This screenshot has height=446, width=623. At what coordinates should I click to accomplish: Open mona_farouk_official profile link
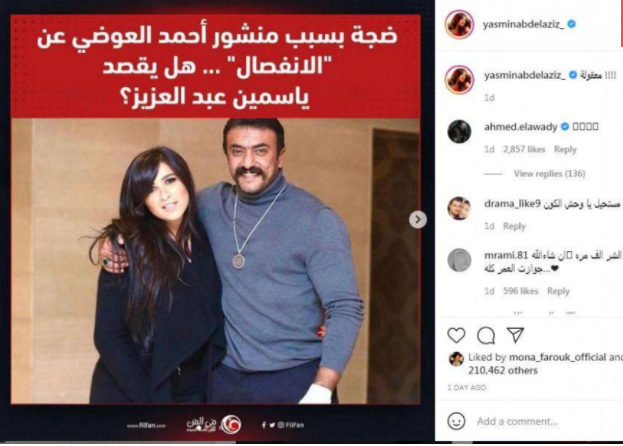tap(557, 357)
